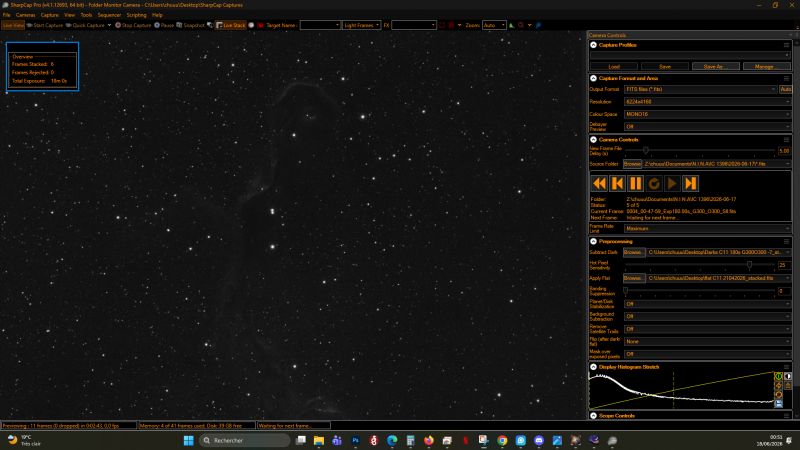Open the Remove Satellite Trails dropdown
The image size is (800, 450).
pos(708,329)
